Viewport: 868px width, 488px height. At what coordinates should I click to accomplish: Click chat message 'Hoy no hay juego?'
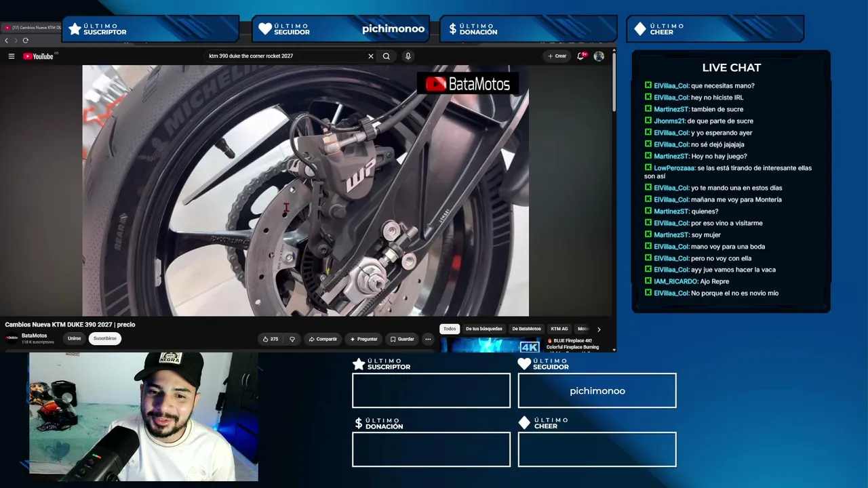click(719, 157)
